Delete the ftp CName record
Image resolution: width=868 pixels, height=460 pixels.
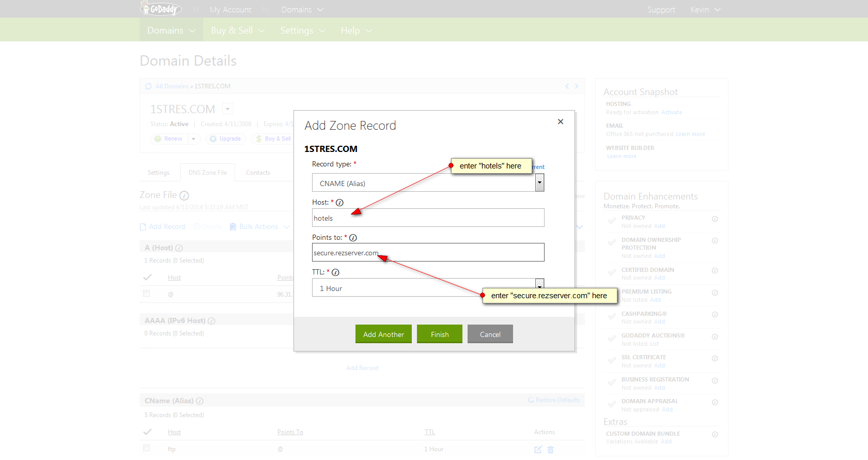click(x=551, y=450)
